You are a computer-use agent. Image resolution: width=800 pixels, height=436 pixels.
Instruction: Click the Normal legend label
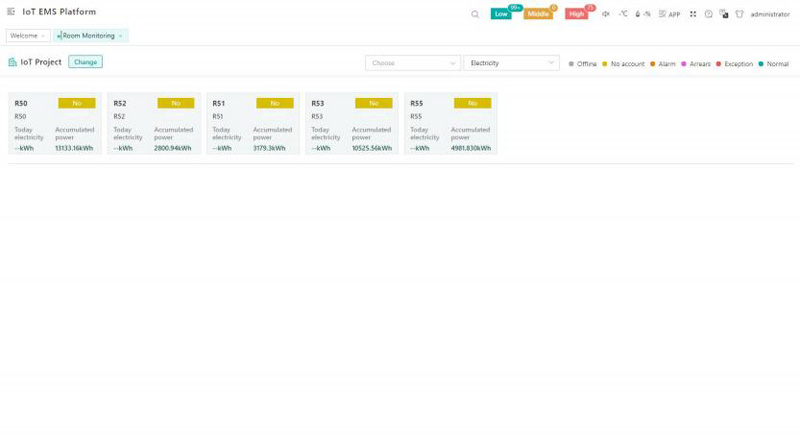click(x=778, y=64)
